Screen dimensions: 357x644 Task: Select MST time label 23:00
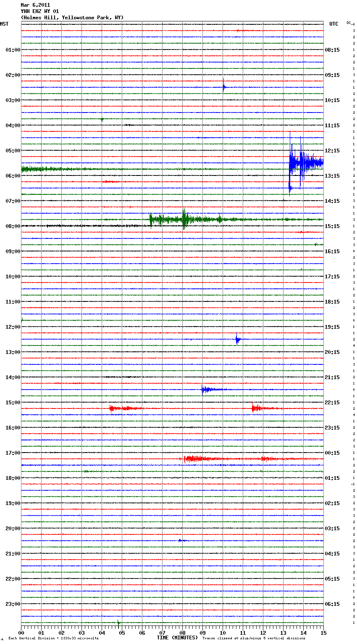coord(13,604)
